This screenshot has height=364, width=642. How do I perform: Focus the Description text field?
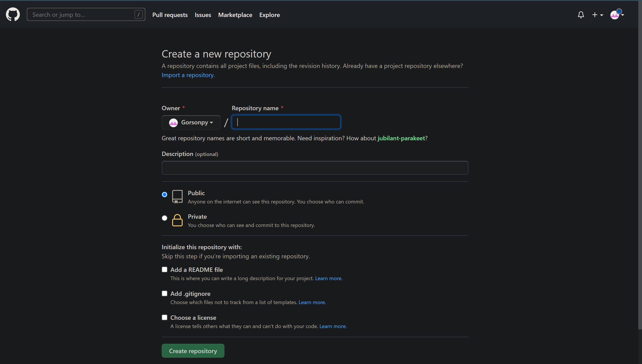315,168
